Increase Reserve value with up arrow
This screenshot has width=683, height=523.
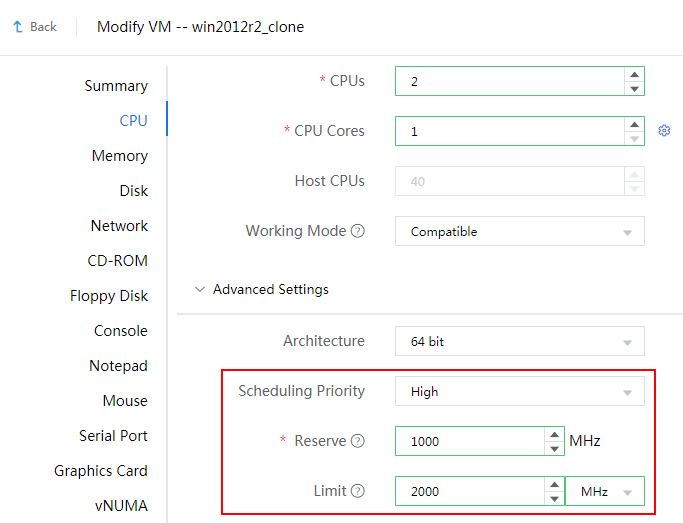tap(555, 434)
